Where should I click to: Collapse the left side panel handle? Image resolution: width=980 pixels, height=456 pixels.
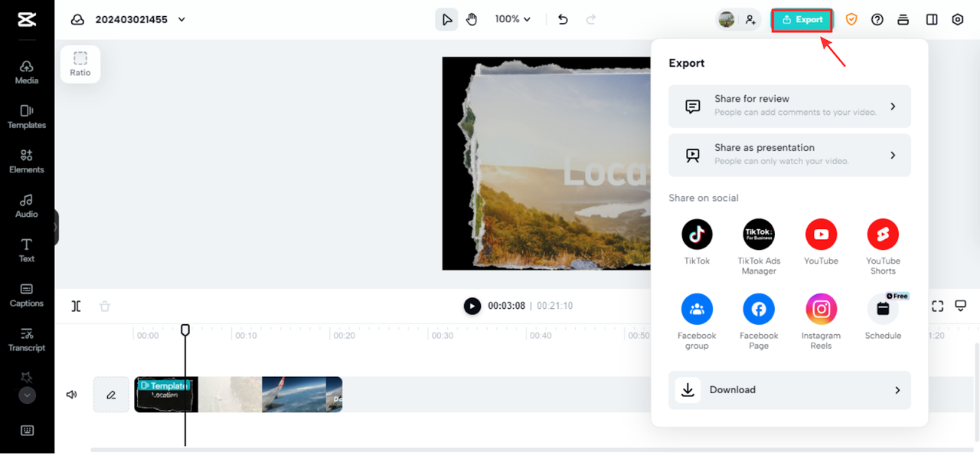point(55,228)
